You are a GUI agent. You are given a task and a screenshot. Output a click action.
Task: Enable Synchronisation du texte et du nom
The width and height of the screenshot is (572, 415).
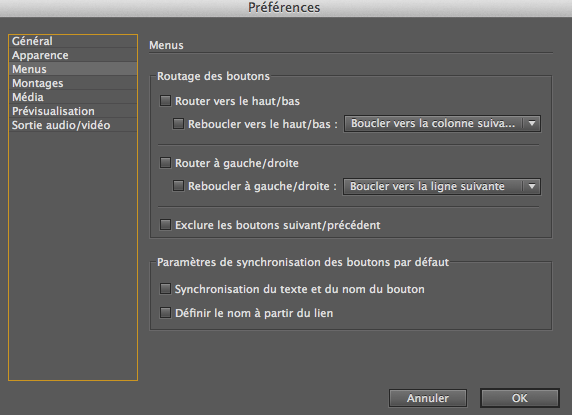tap(165, 289)
